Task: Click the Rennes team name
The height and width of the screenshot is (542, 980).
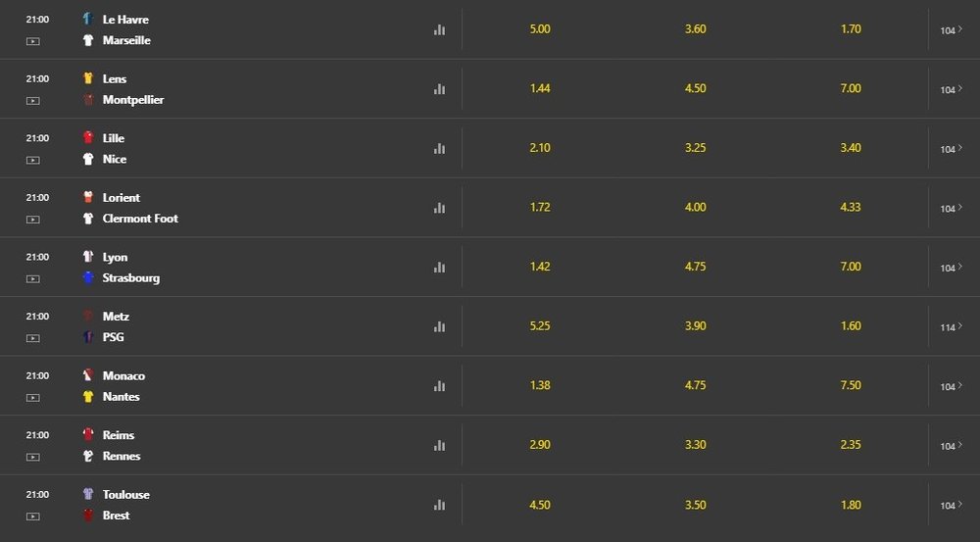Action: pyautogui.click(x=122, y=457)
